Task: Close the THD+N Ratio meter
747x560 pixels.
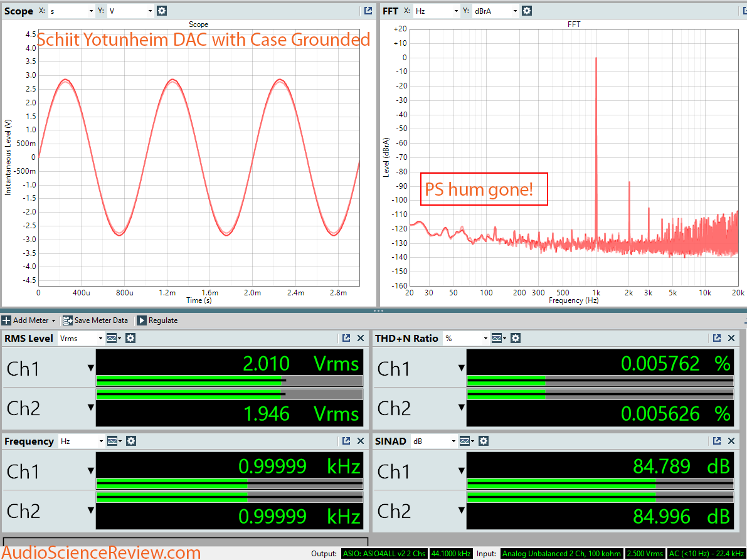Action: (731, 338)
